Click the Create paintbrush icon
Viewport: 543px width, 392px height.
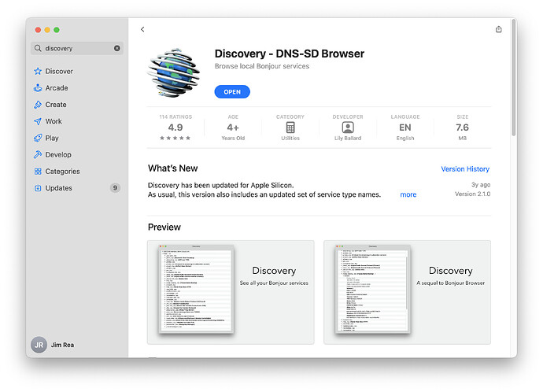38,105
